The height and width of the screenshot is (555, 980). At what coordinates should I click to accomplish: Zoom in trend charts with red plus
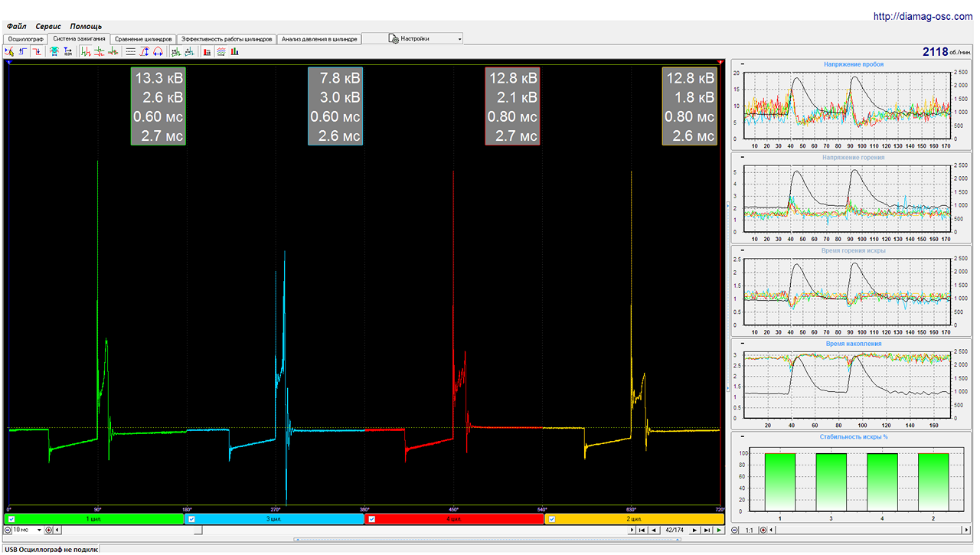[763, 530]
